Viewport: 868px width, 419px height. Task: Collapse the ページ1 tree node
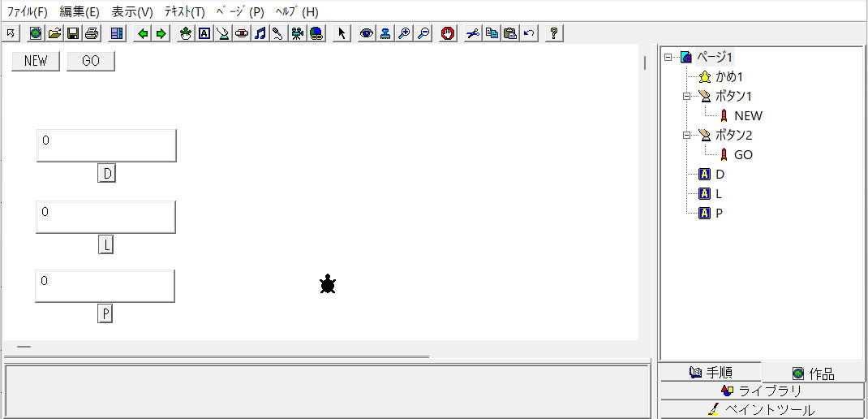668,57
